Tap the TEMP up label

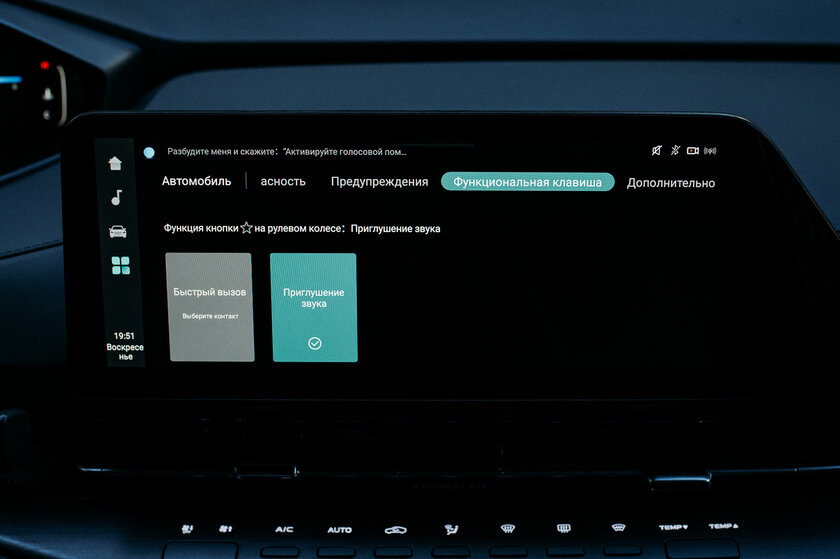[723, 526]
